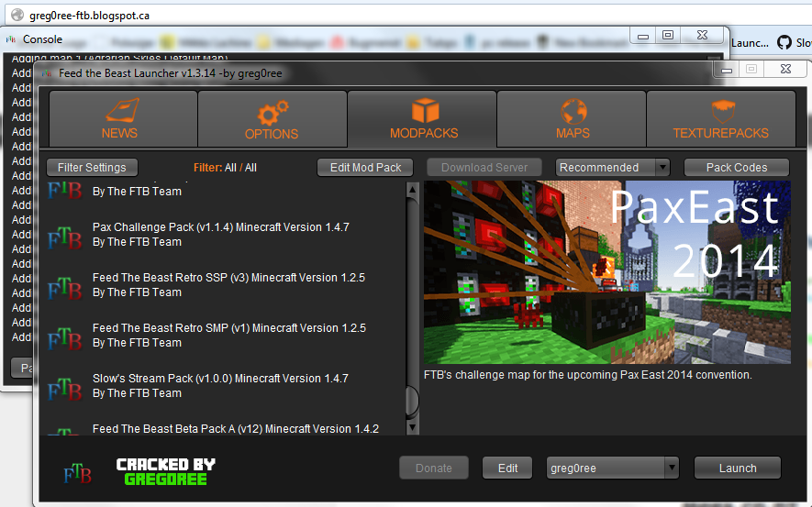Launch the selected modpack
The height and width of the screenshot is (507, 812).
(x=738, y=468)
